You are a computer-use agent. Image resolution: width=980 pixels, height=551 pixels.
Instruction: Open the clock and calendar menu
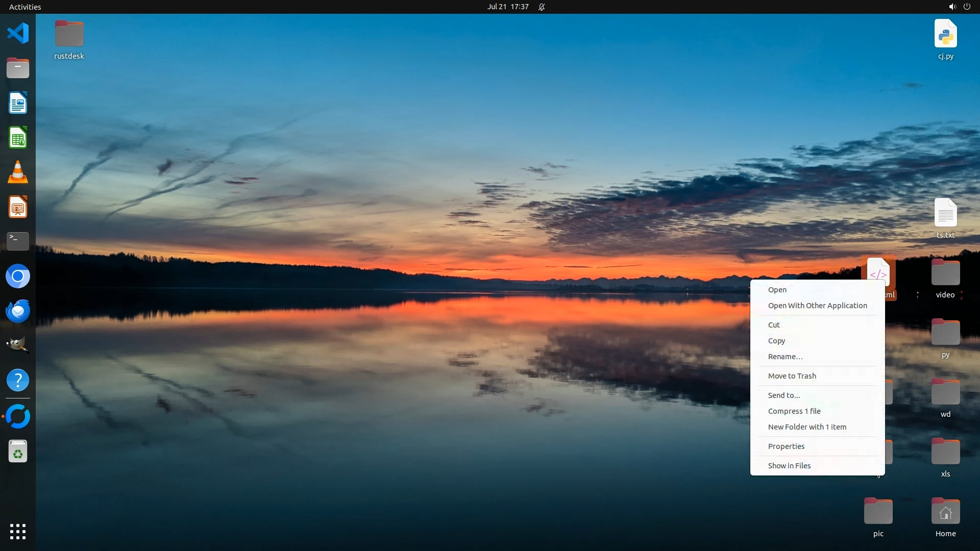(x=507, y=7)
